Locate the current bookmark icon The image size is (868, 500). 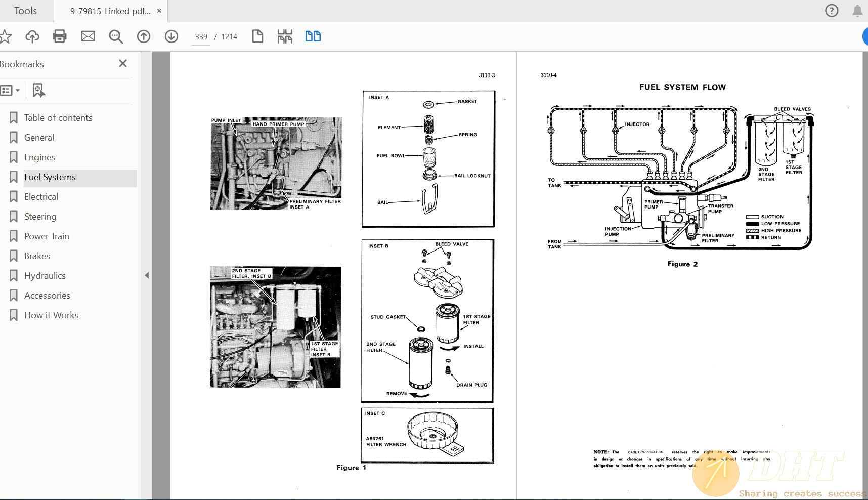[38, 90]
